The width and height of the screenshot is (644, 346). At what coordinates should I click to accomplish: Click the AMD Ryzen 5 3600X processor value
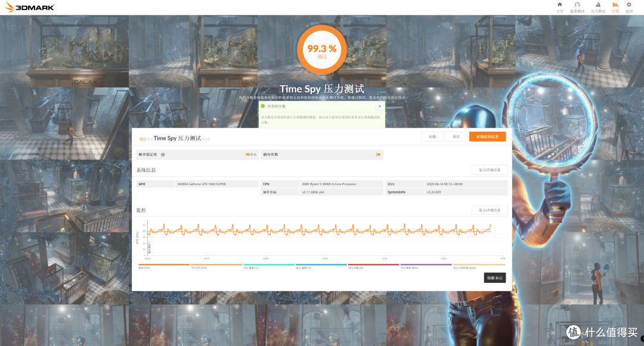329,184
